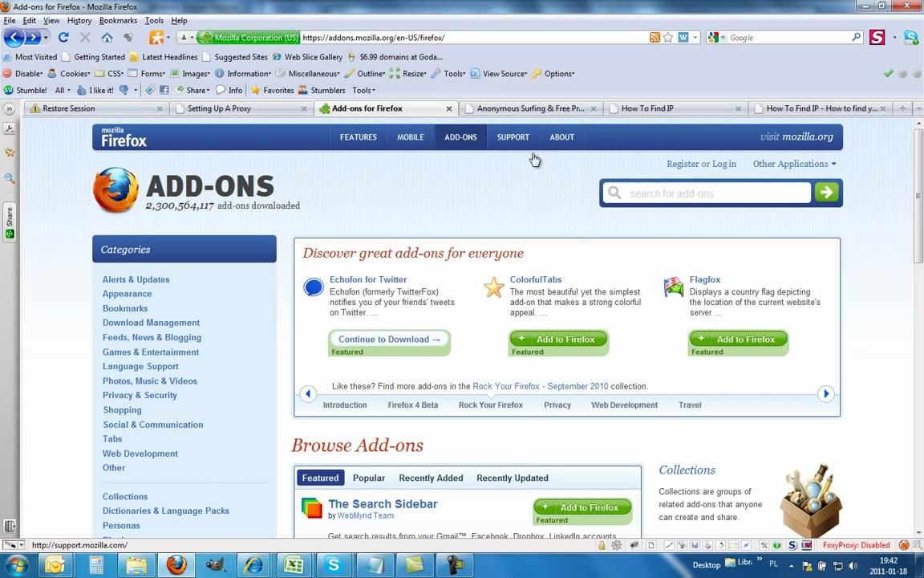This screenshot has width=924, height=578.
Task: Click the sidebar magnifier icon
Action: point(10,178)
